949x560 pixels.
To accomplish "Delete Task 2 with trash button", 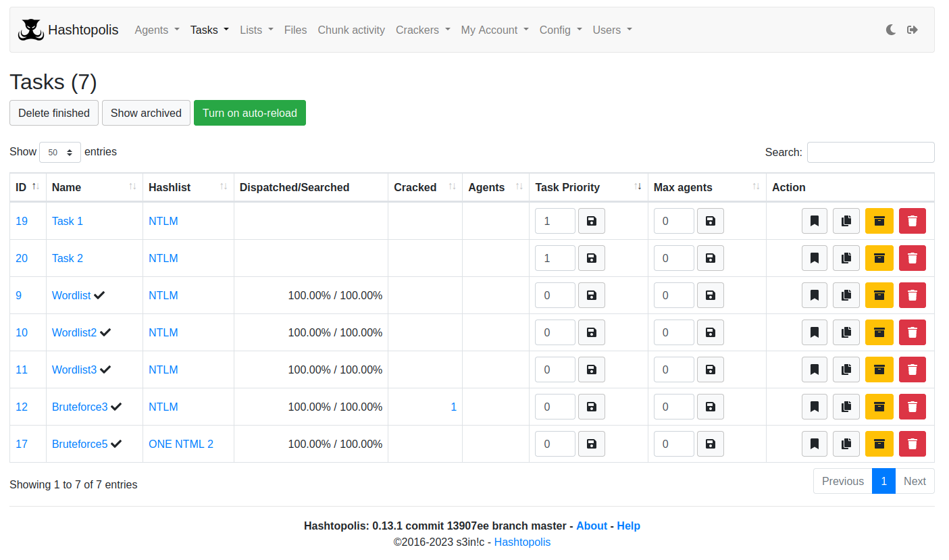I will [913, 258].
